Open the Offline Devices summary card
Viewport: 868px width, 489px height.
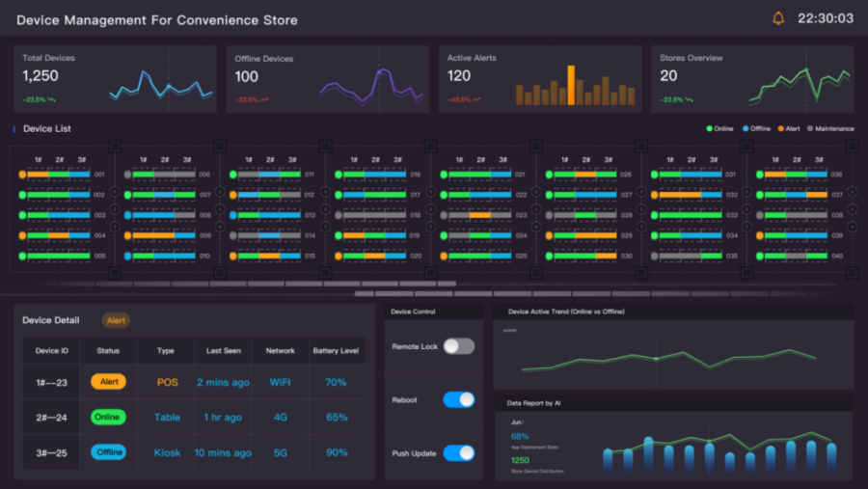[x=327, y=79]
